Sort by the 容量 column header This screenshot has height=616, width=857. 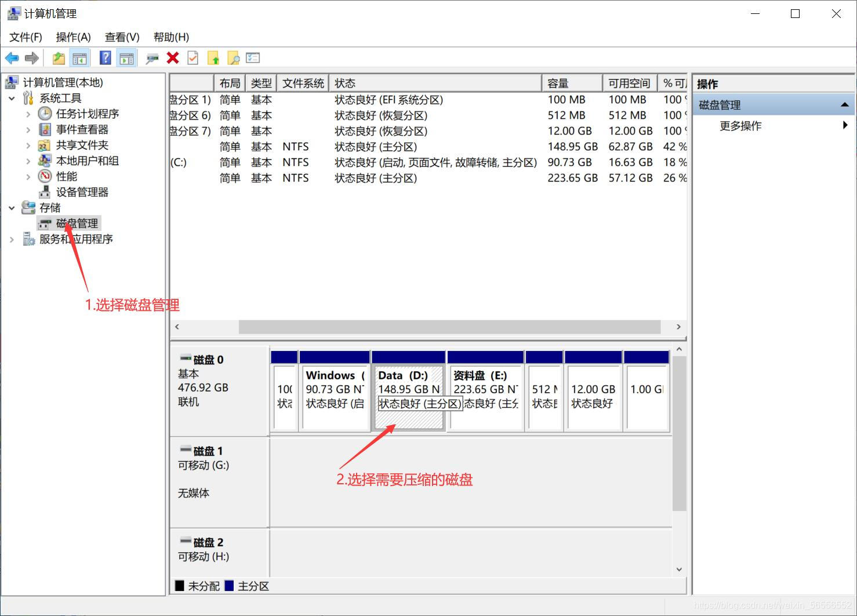(x=572, y=84)
